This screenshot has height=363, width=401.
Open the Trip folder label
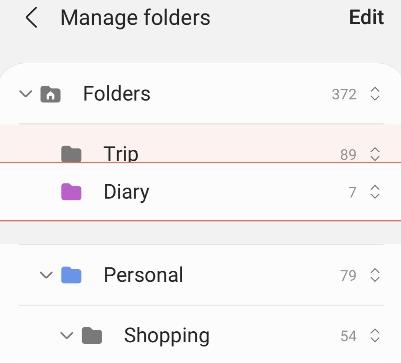tap(121, 154)
